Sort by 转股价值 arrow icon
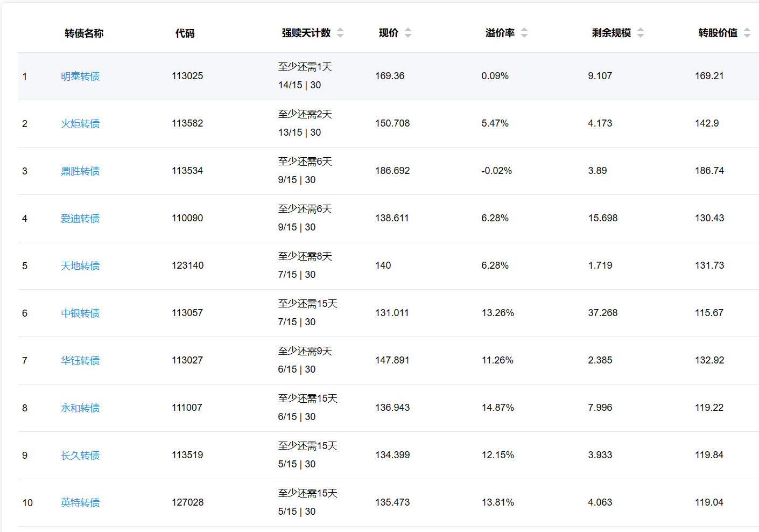The image size is (759, 532). 747,33
